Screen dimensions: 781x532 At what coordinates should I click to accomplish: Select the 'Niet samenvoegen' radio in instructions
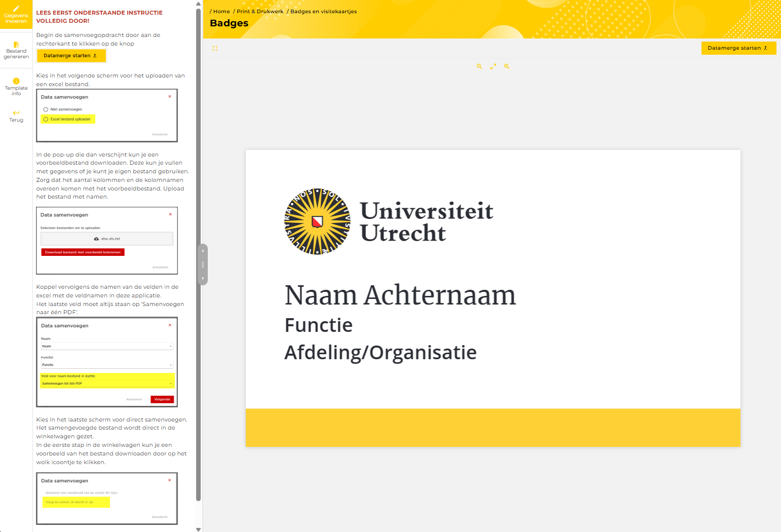click(x=46, y=109)
